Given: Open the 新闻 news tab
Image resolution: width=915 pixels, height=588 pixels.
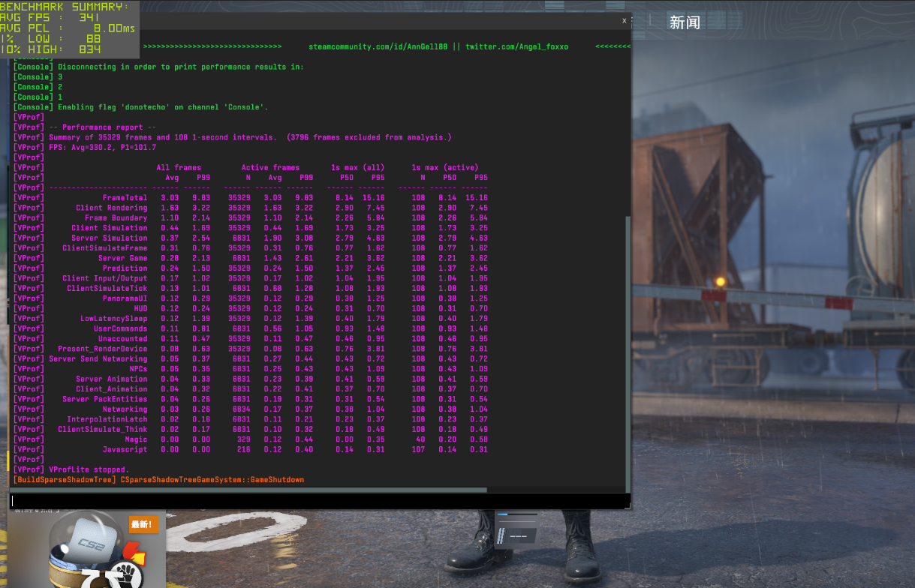Looking at the screenshot, I should (685, 22).
